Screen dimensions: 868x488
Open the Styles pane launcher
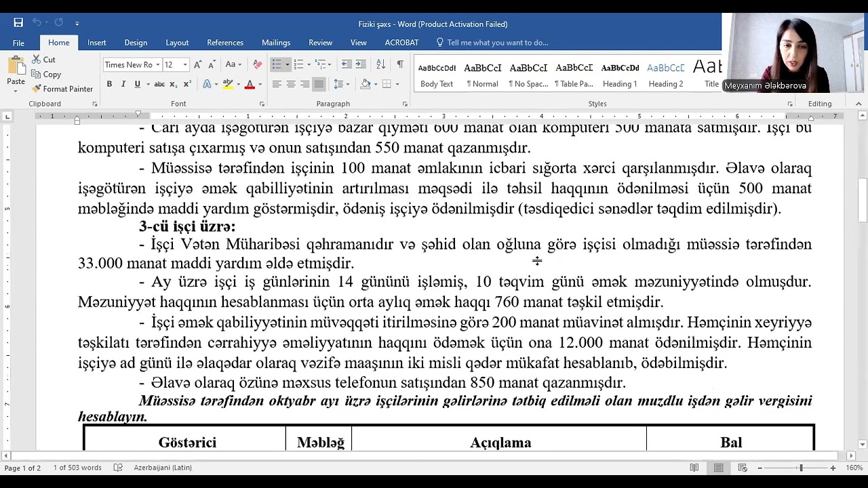(x=790, y=104)
